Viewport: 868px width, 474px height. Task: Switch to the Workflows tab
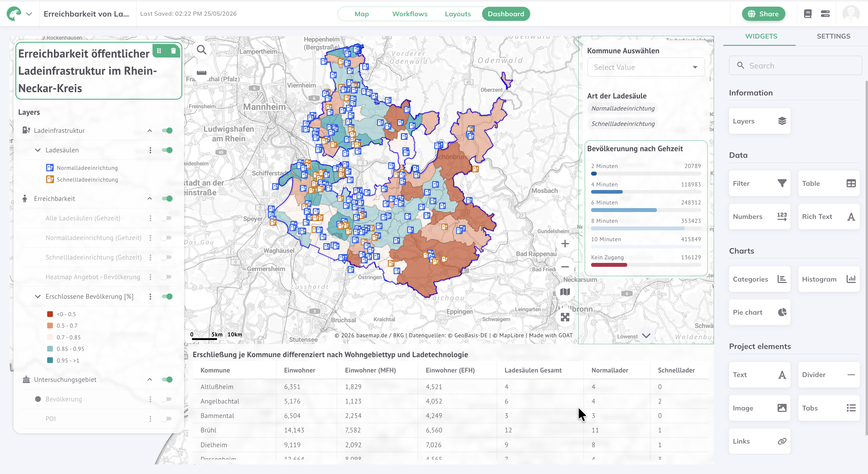click(x=410, y=14)
